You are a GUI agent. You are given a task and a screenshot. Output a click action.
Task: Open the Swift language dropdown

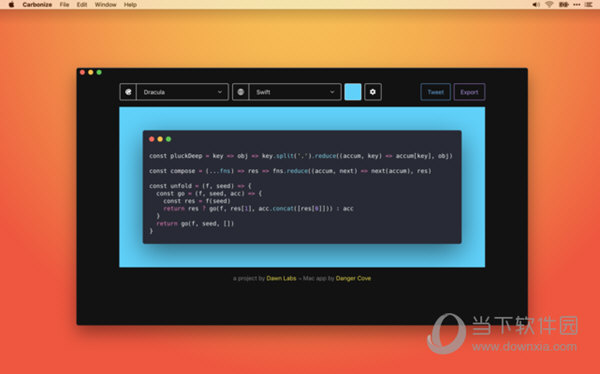(295, 92)
